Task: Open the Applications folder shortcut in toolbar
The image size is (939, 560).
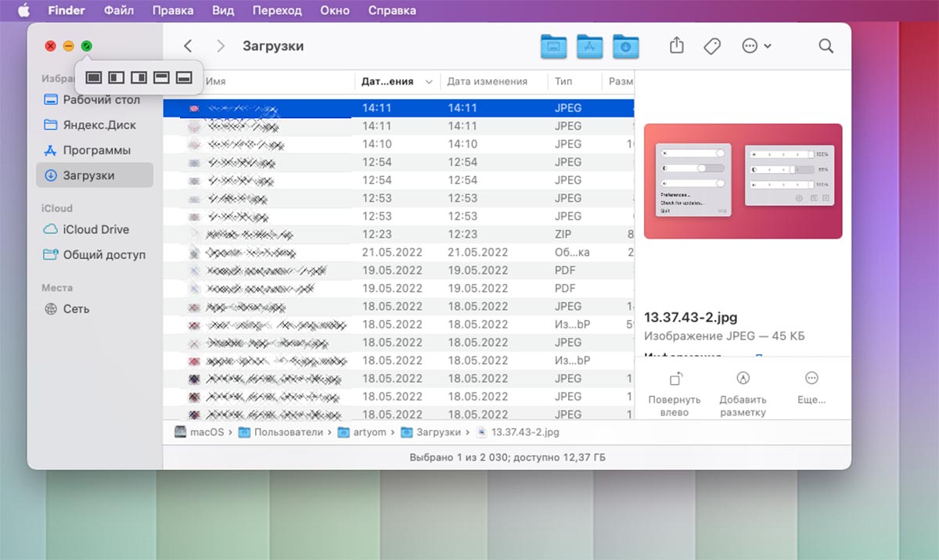Action: (589, 46)
